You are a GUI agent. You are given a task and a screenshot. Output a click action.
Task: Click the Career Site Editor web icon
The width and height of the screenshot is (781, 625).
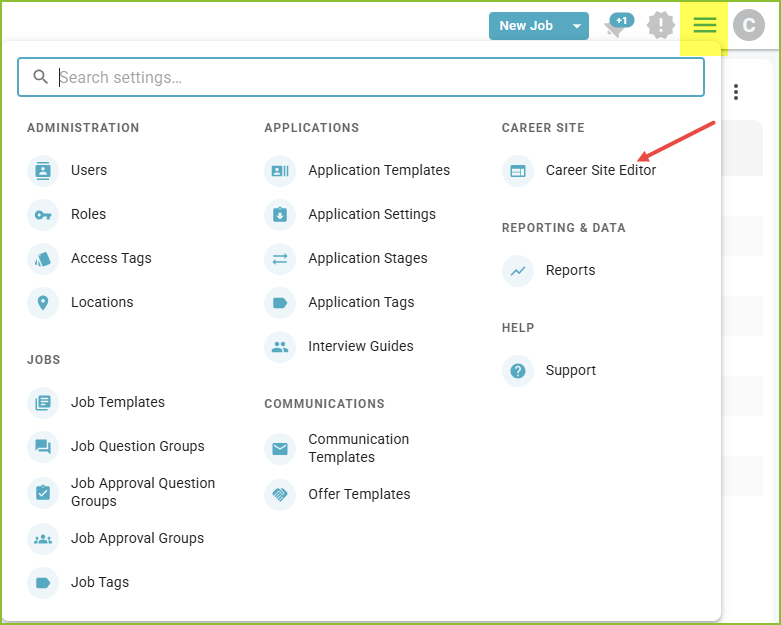518,171
